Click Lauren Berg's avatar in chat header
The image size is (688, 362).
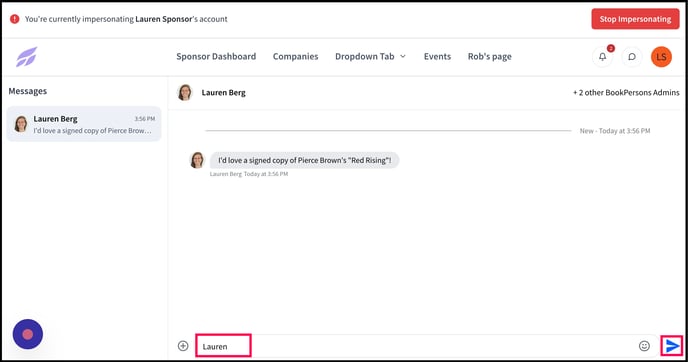(x=185, y=93)
